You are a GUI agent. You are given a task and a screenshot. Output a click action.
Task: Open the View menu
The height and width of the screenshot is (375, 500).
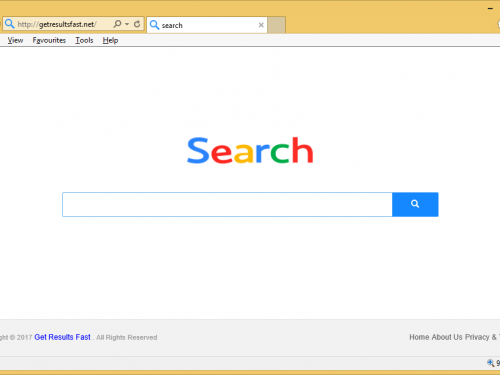pos(15,40)
